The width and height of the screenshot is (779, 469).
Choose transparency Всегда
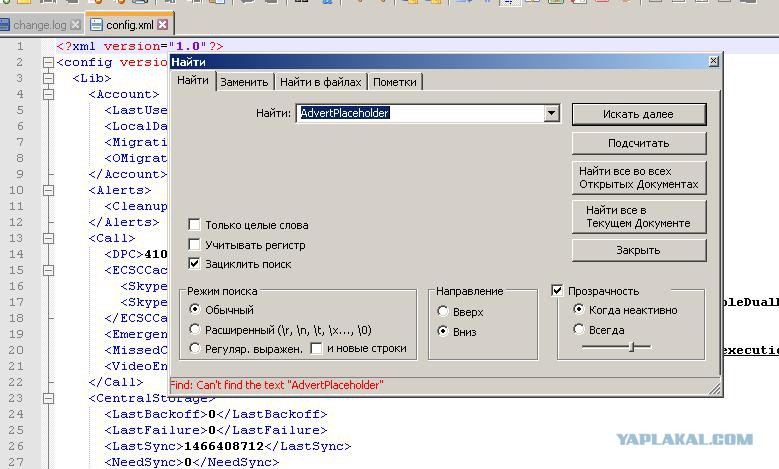tap(578, 329)
